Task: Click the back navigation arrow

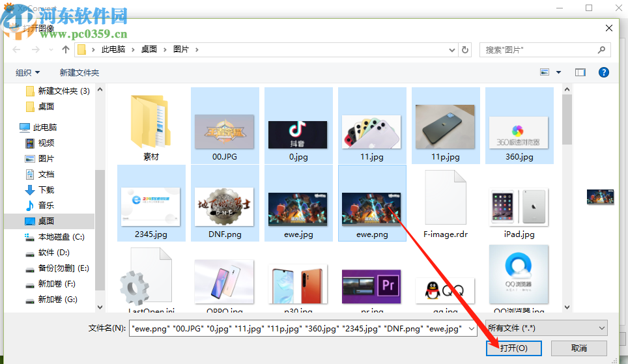Action: coord(16,49)
